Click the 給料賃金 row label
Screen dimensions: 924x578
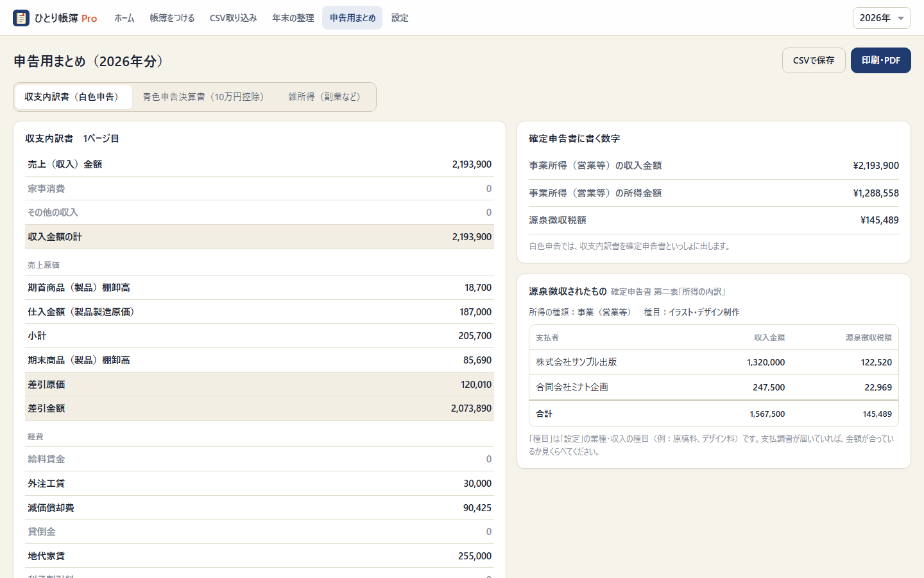click(46, 459)
